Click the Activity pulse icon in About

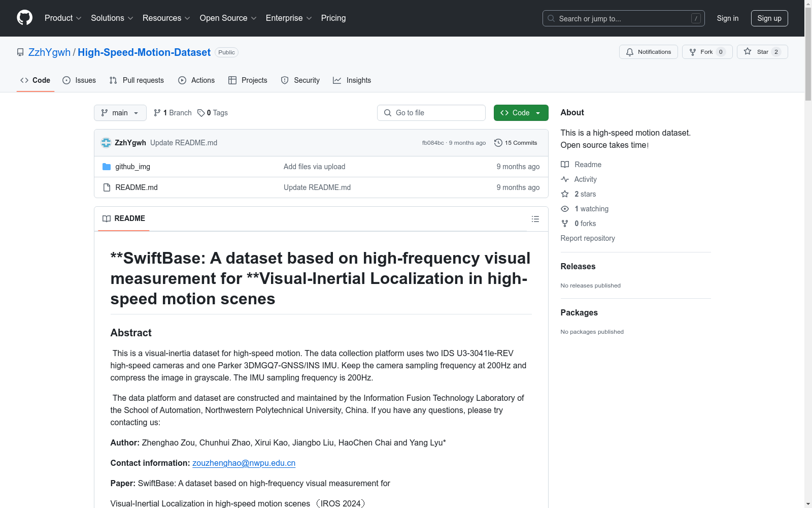coord(565,179)
